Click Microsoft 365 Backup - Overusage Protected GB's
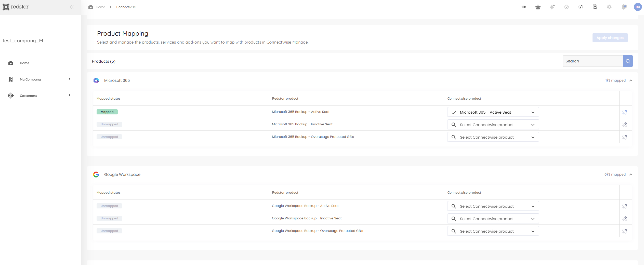The image size is (644, 265). pyautogui.click(x=313, y=137)
